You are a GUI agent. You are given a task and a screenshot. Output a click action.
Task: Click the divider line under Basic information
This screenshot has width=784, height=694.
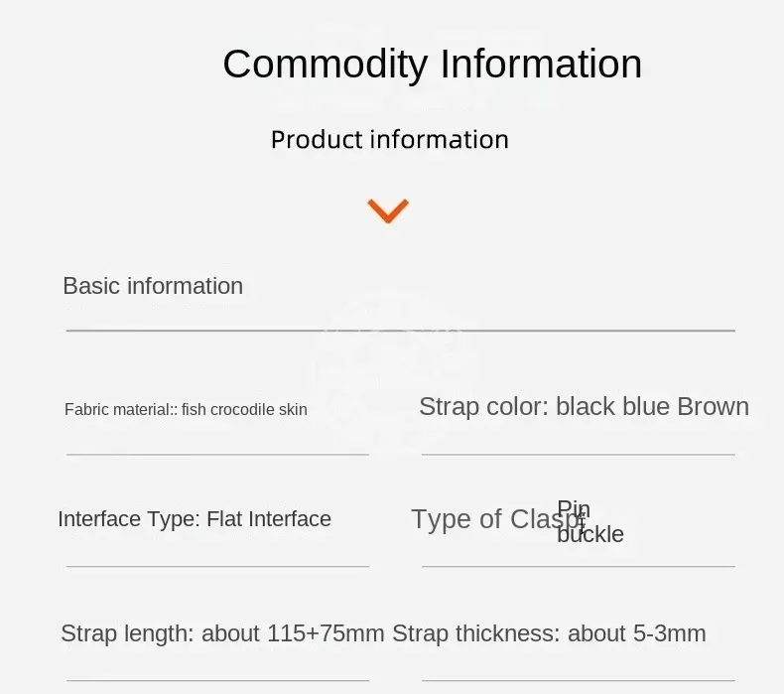click(x=401, y=331)
